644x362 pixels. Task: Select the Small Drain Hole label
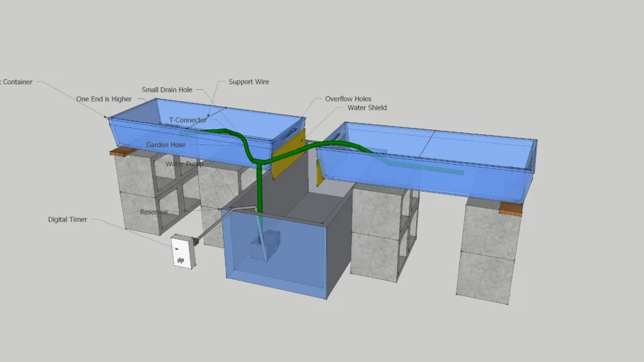click(x=166, y=90)
